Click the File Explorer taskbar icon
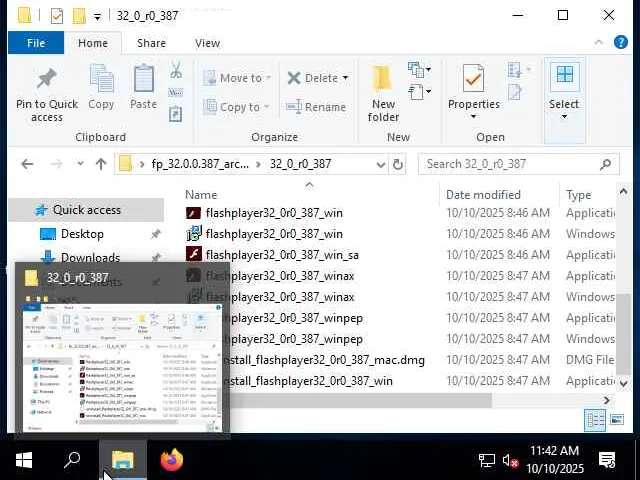This screenshot has width=640, height=480. tap(122, 460)
